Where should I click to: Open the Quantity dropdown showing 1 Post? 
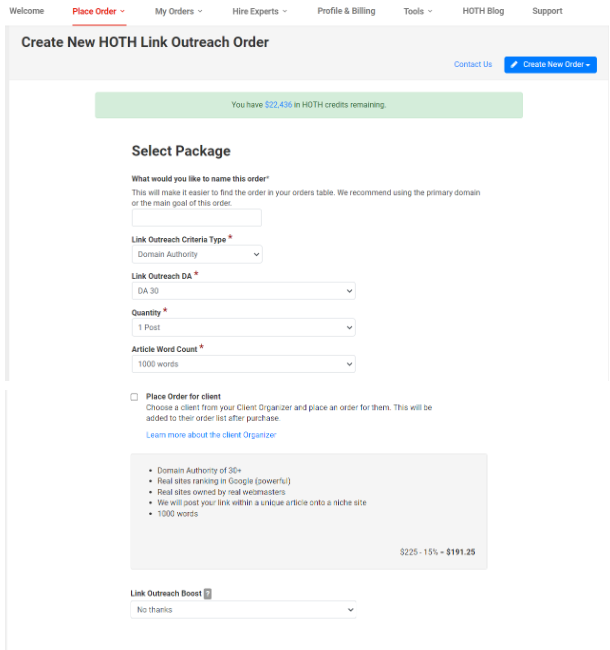pyautogui.click(x=243, y=327)
